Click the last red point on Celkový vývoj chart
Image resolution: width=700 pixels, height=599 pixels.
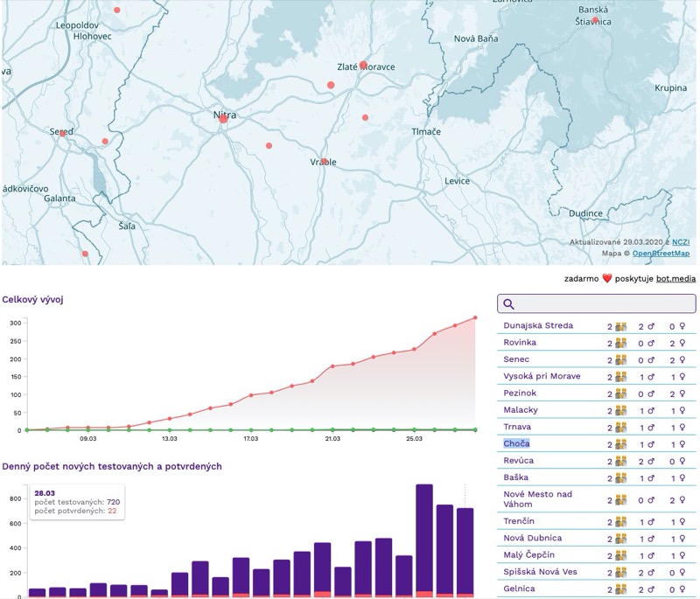475,317
